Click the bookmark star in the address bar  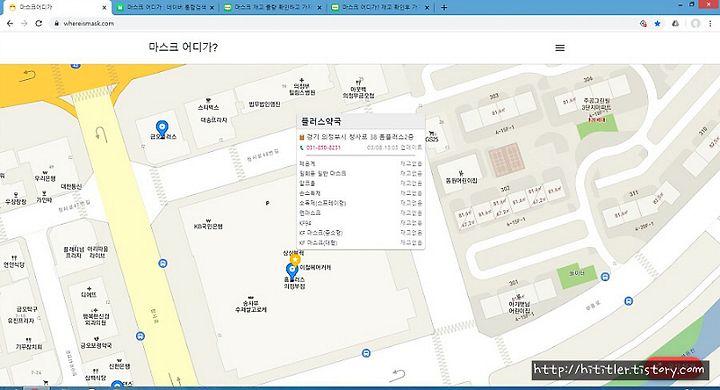coord(658,23)
